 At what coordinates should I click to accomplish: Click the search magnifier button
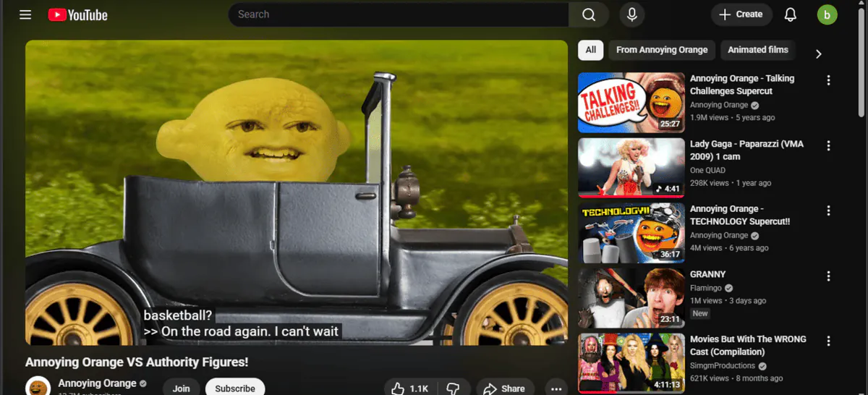(x=589, y=14)
